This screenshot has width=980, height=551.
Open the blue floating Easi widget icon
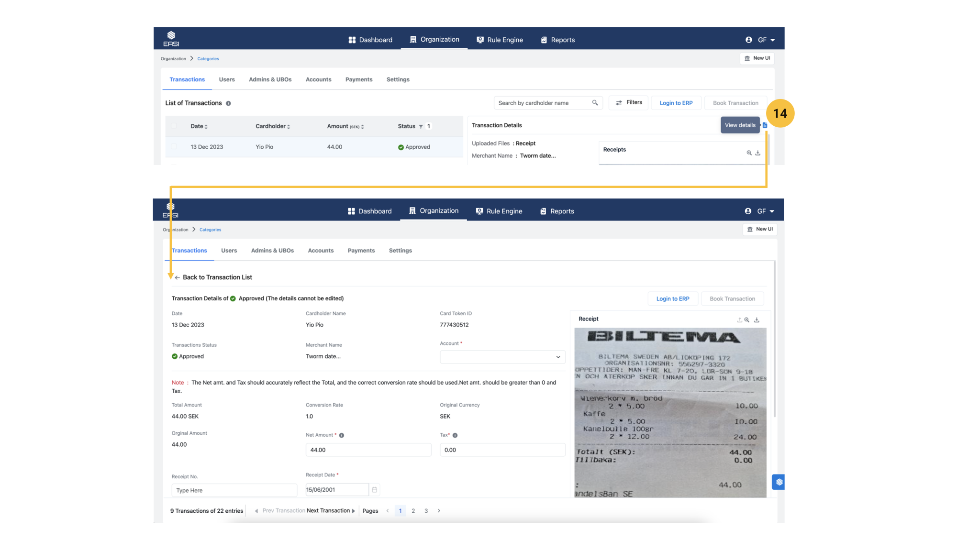[x=779, y=482]
